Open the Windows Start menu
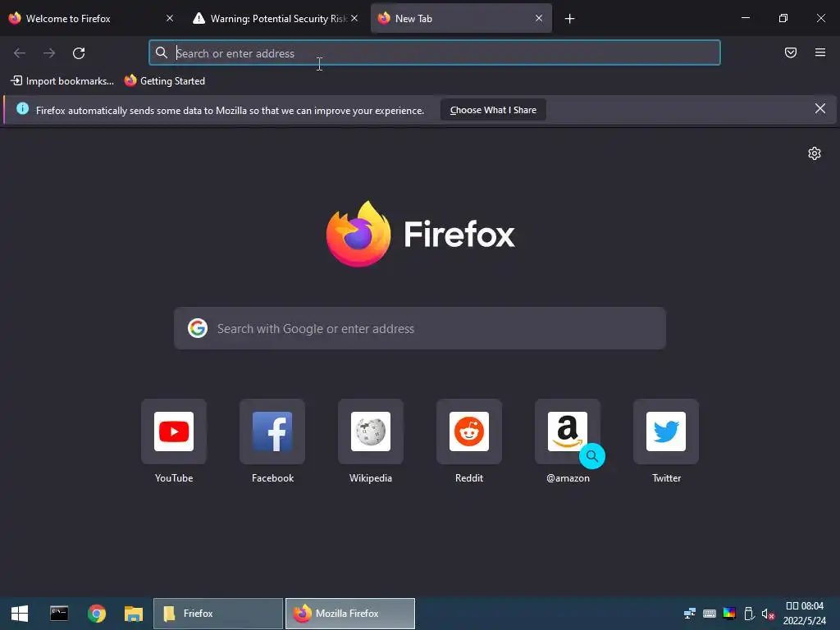 click(20, 614)
